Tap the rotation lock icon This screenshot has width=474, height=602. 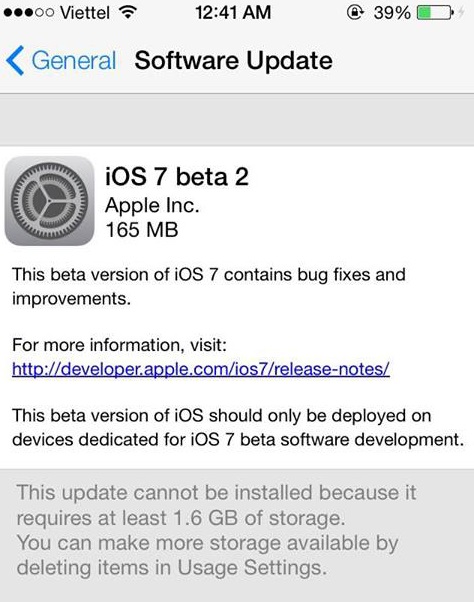[355, 12]
